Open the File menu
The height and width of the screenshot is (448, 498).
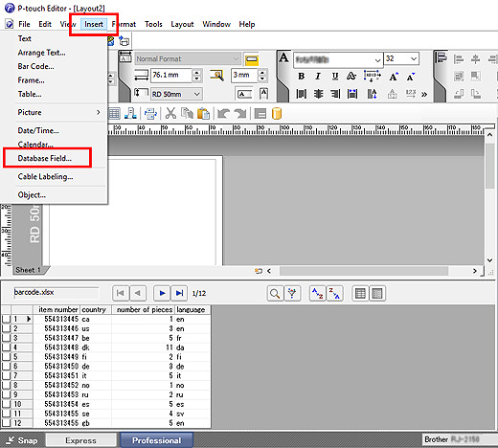pyautogui.click(x=24, y=24)
